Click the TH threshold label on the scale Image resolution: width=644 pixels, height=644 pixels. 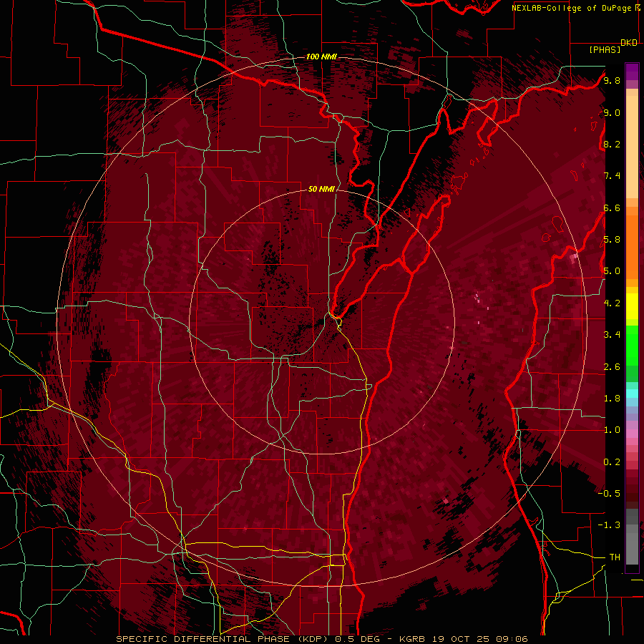[x=615, y=557]
